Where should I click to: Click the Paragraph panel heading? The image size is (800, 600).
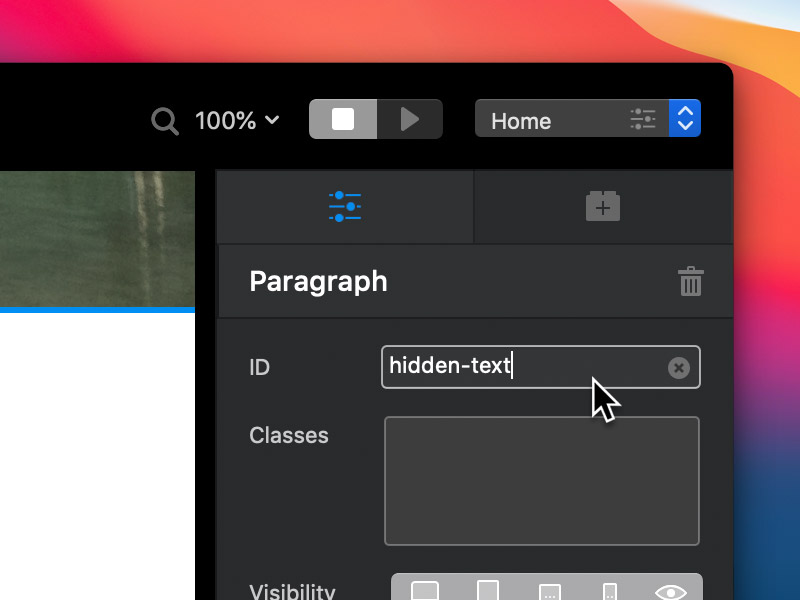coord(318,282)
